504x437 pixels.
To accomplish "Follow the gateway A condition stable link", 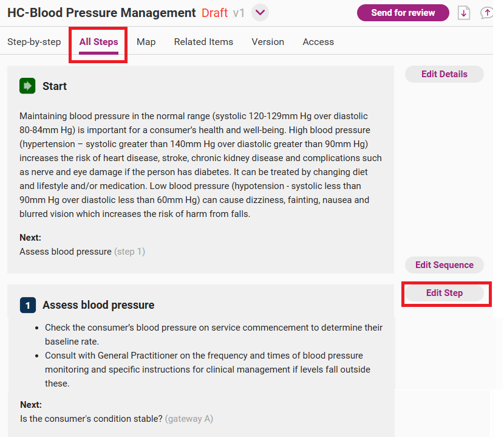I will pyautogui.click(x=91, y=419).
